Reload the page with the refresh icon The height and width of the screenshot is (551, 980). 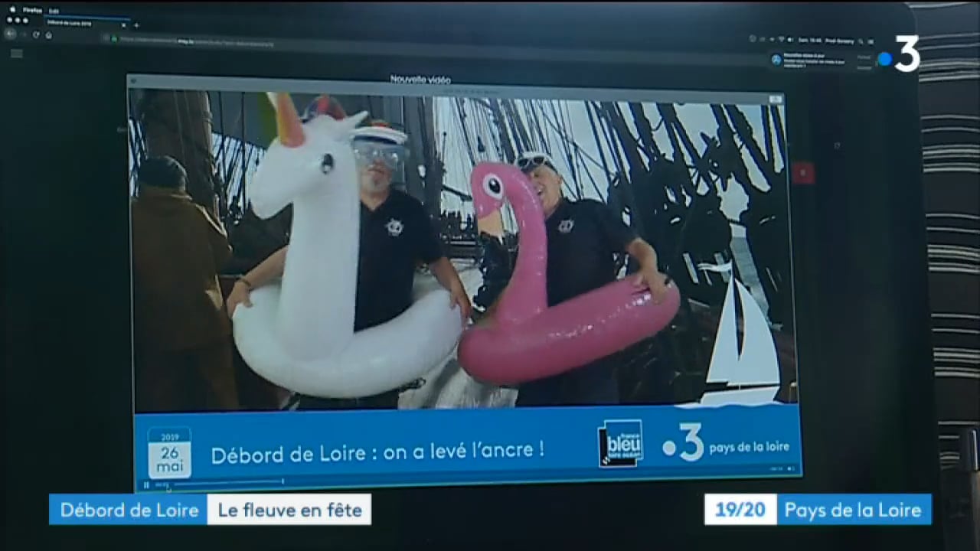coord(36,34)
